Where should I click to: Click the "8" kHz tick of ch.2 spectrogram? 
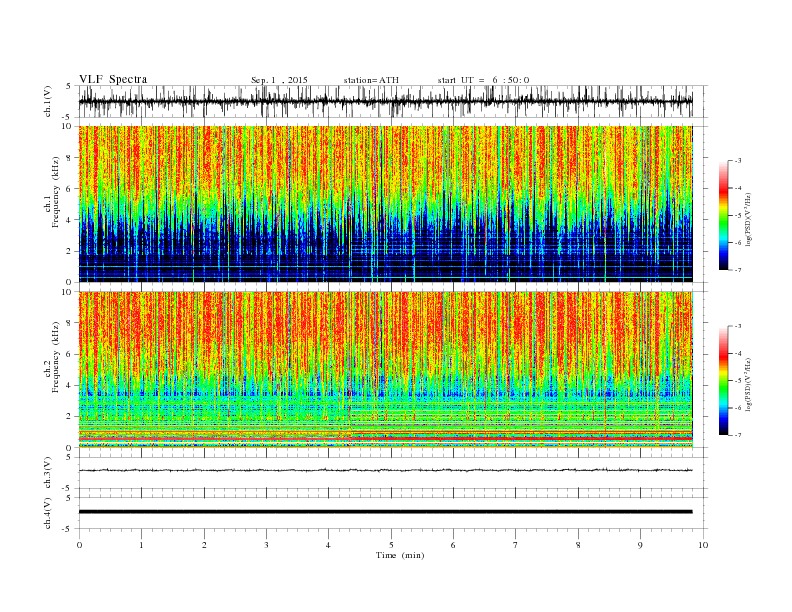70,323
